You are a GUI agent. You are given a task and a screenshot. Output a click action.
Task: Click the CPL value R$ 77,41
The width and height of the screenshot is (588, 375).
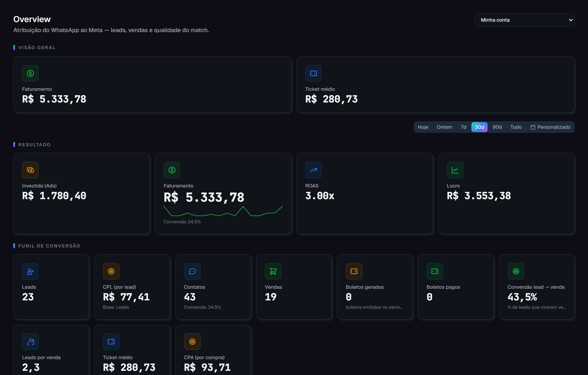(x=126, y=297)
